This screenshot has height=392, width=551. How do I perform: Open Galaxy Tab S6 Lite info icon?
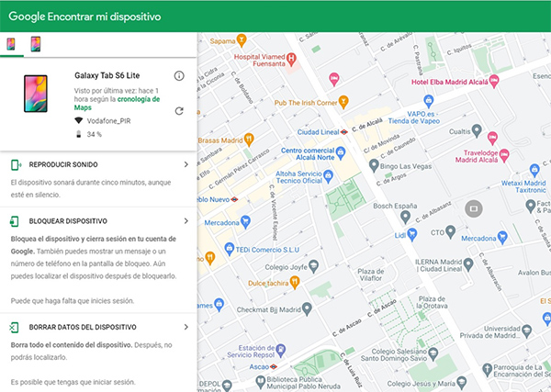click(179, 76)
